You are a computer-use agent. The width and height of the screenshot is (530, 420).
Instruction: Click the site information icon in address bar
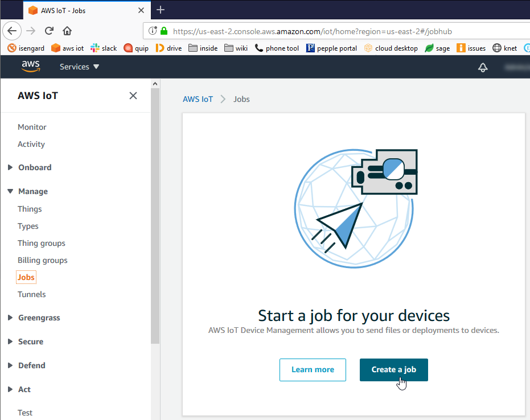[153, 31]
